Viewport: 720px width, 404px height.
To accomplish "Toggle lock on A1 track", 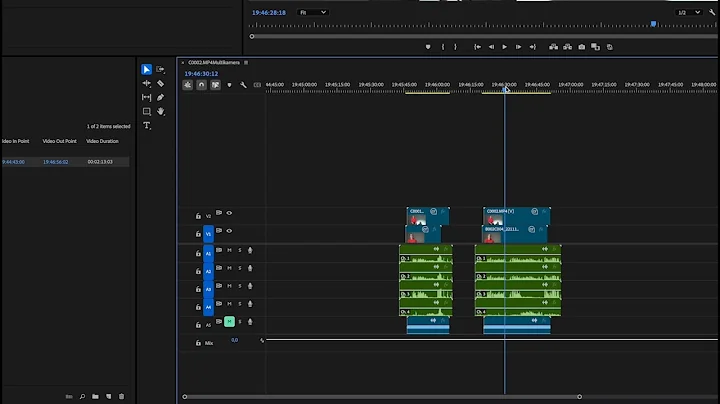I will 198,253.
